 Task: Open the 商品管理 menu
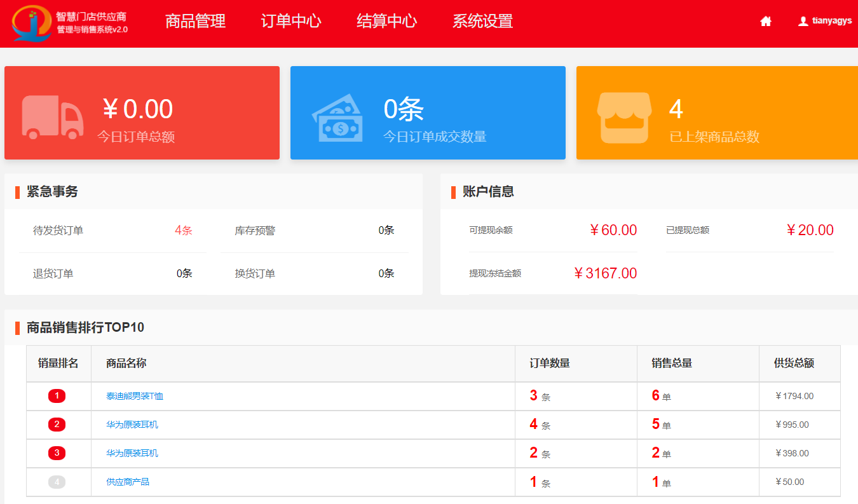195,21
